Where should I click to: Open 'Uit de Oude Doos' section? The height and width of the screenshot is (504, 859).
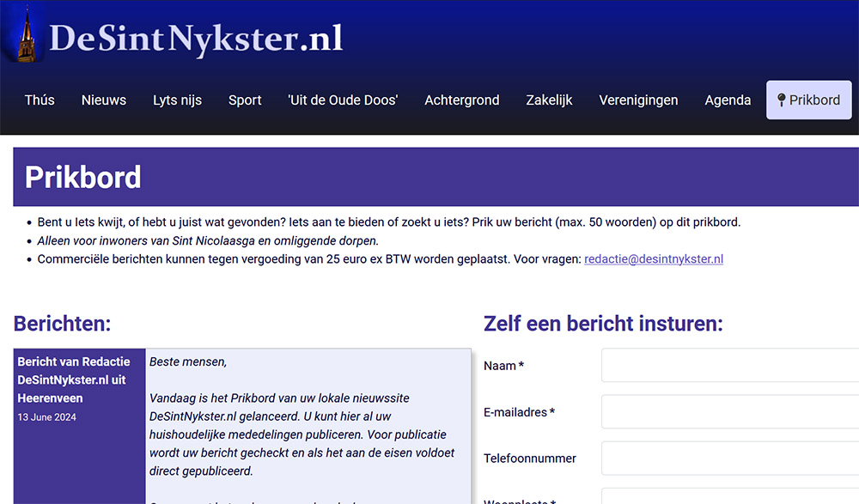343,100
